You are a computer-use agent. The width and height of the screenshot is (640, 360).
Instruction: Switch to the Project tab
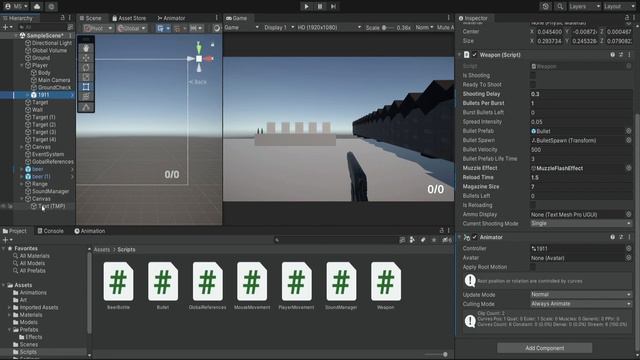pyautogui.click(x=15, y=231)
